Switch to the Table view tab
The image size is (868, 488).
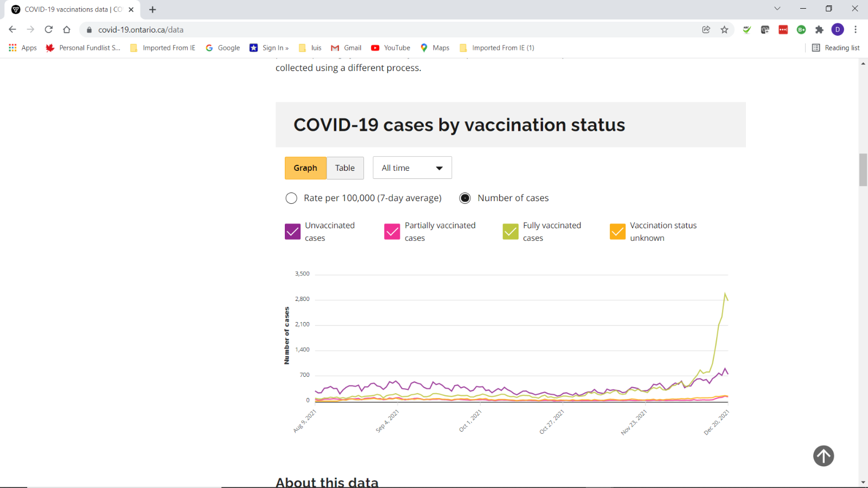click(x=345, y=168)
